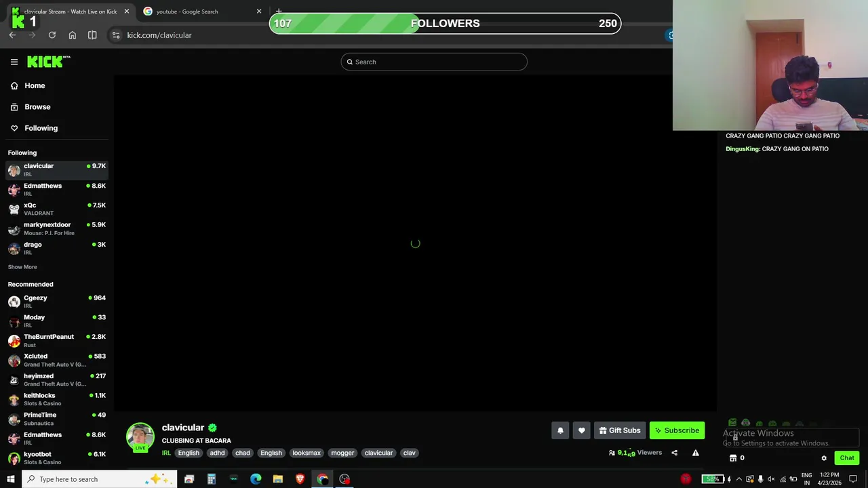
Task: Select the chad tag
Action: coord(243,453)
